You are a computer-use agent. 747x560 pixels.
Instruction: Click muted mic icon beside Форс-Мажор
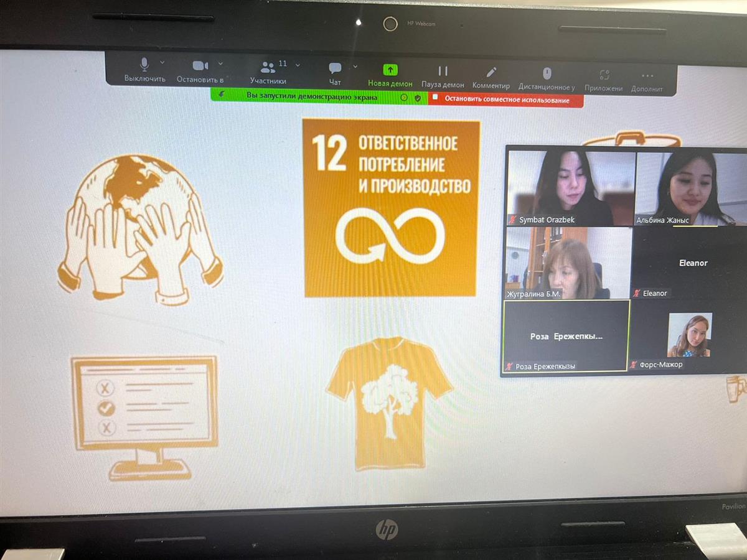[x=634, y=365]
